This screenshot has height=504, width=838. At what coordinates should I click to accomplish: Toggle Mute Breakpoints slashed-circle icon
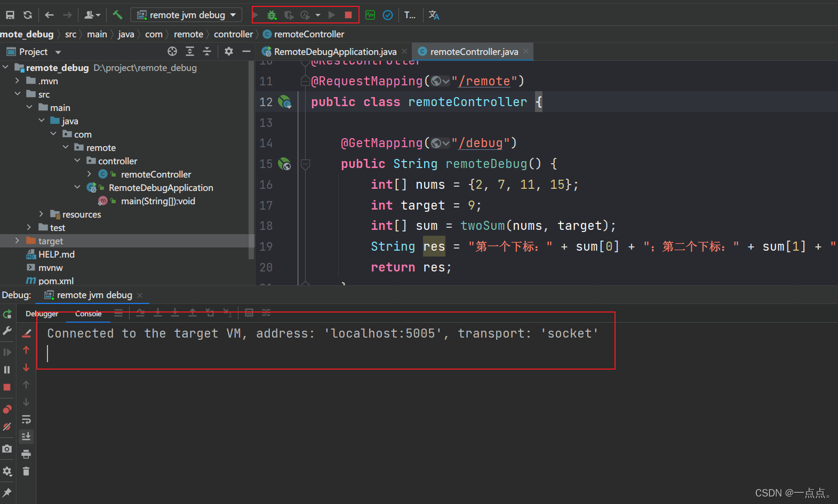click(x=7, y=427)
